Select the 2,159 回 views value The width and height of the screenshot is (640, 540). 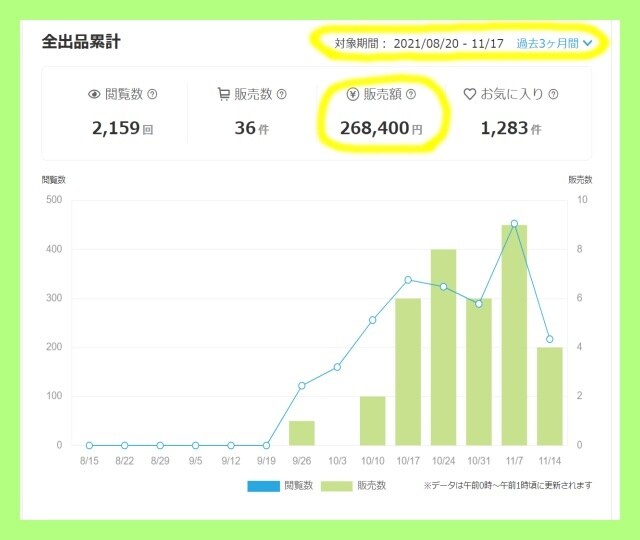click(122, 129)
